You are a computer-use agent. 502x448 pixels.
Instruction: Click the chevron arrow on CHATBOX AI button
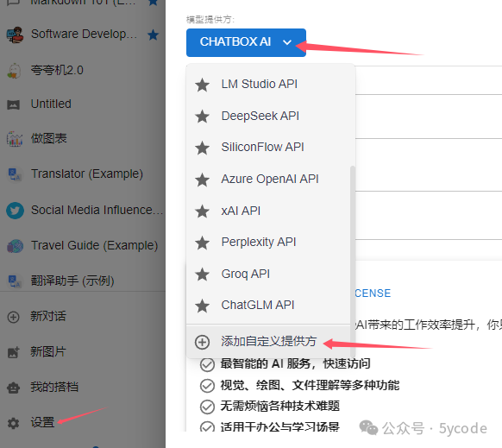point(287,42)
